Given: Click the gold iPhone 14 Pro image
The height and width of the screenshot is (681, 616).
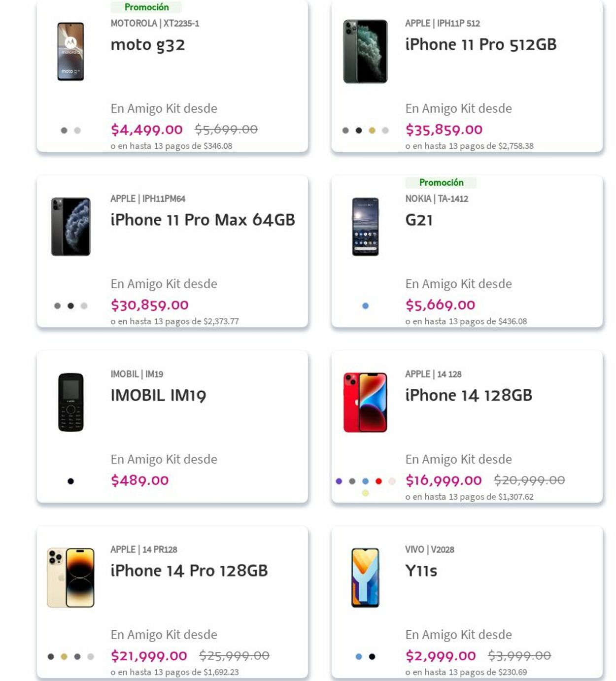Looking at the screenshot, I should coord(70,578).
